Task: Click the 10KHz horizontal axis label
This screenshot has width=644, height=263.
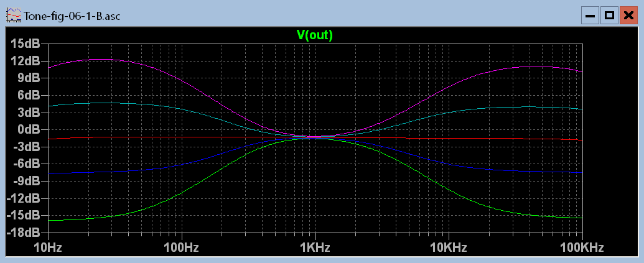Action: (x=449, y=248)
